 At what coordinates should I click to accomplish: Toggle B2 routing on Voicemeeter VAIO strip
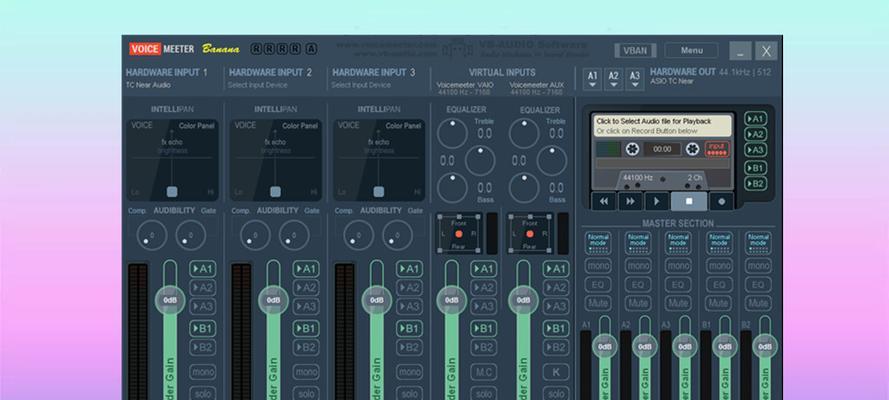pos(484,347)
